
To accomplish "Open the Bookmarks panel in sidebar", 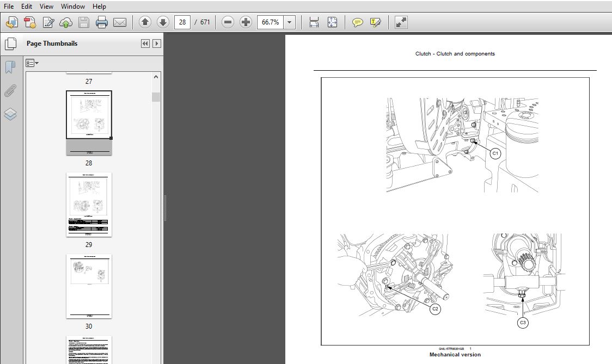I will (x=10, y=67).
